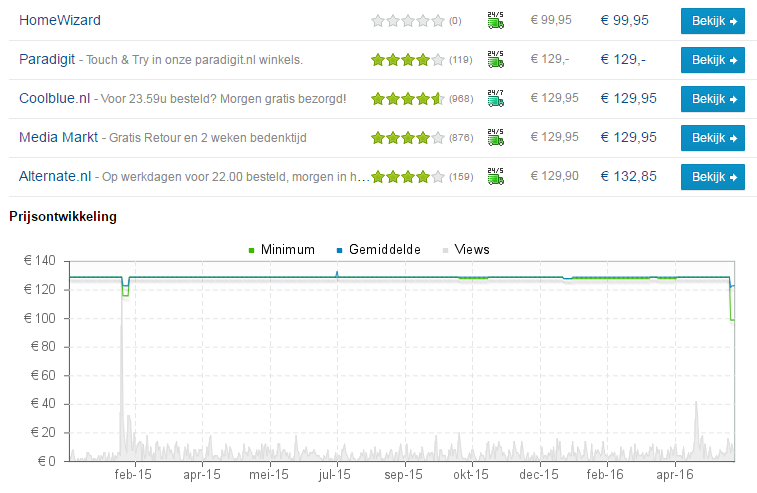Open the Alternate.nl shop link
The width and height of the screenshot is (757, 493).
point(55,177)
